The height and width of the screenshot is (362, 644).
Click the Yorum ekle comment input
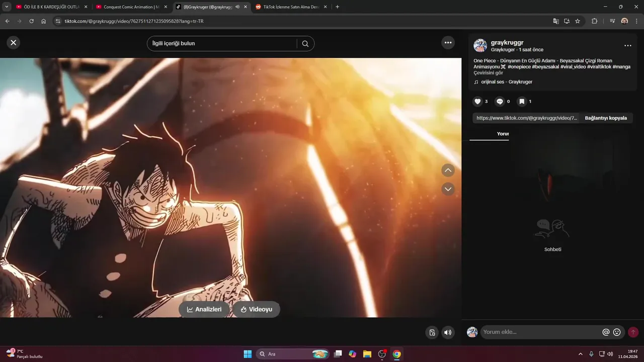click(541, 332)
